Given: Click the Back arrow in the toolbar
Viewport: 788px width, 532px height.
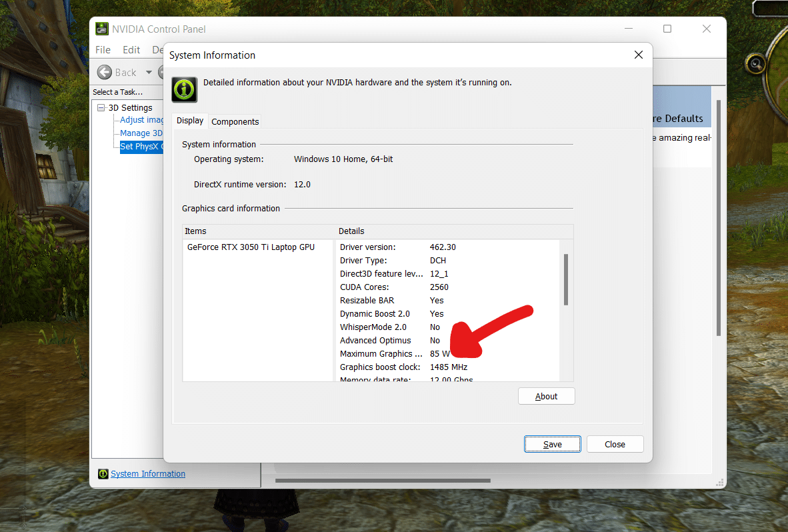Looking at the screenshot, I should coord(105,73).
